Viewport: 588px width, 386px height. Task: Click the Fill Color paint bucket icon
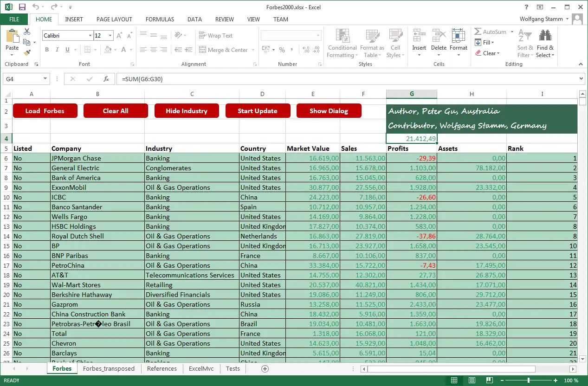pos(108,50)
